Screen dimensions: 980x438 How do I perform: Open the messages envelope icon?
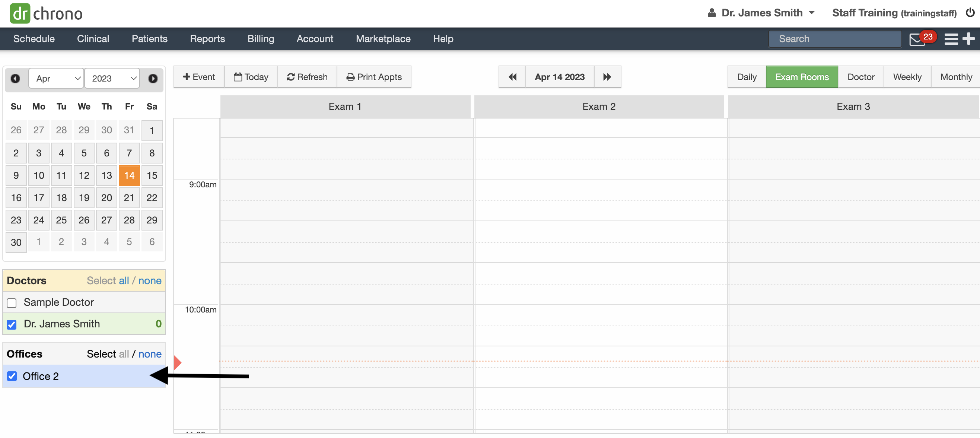917,39
